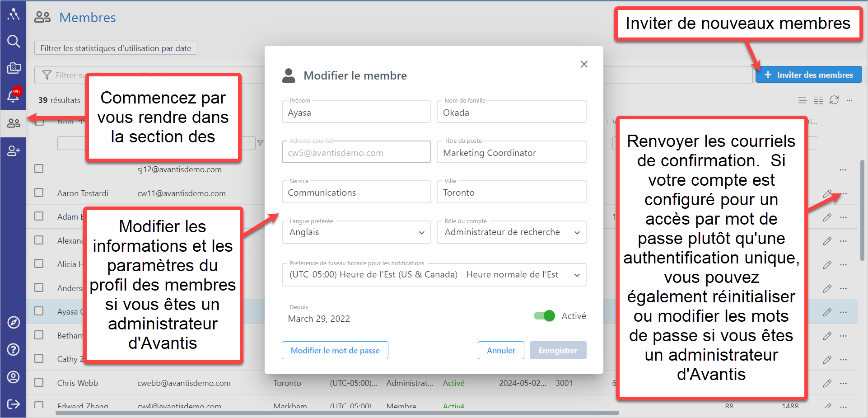
Task: Click Inviter des membres button
Action: coord(808,75)
